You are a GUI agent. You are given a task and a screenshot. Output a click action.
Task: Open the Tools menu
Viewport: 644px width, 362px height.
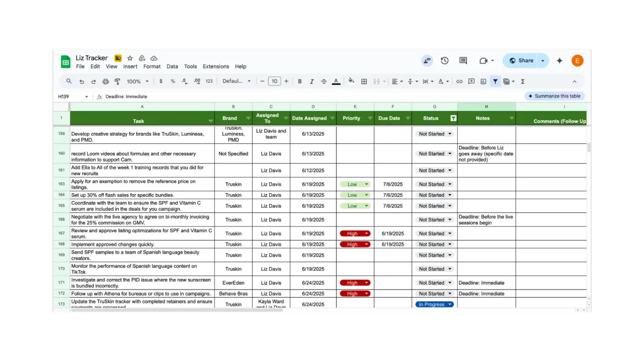point(191,67)
